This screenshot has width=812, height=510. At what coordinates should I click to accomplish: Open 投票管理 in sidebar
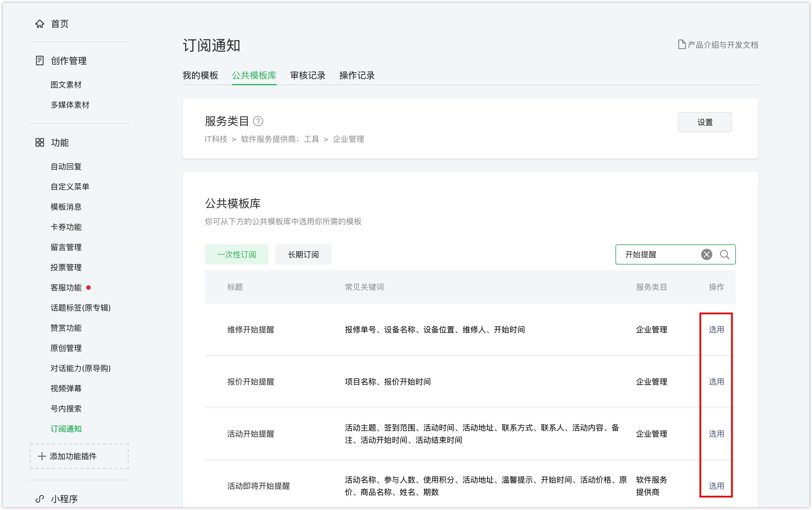coord(66,267)
